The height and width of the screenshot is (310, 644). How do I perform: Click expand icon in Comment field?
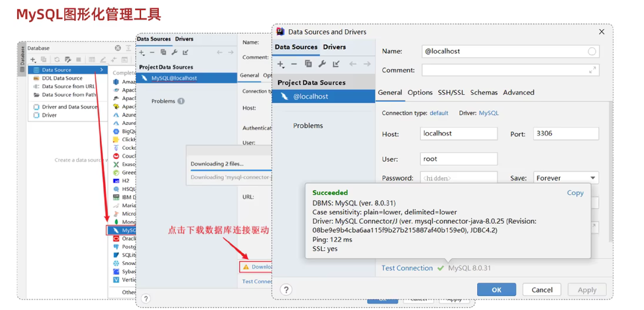(592, 70)
